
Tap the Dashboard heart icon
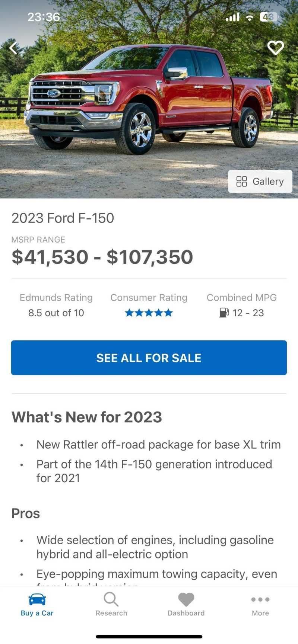[x=186, y=599]
